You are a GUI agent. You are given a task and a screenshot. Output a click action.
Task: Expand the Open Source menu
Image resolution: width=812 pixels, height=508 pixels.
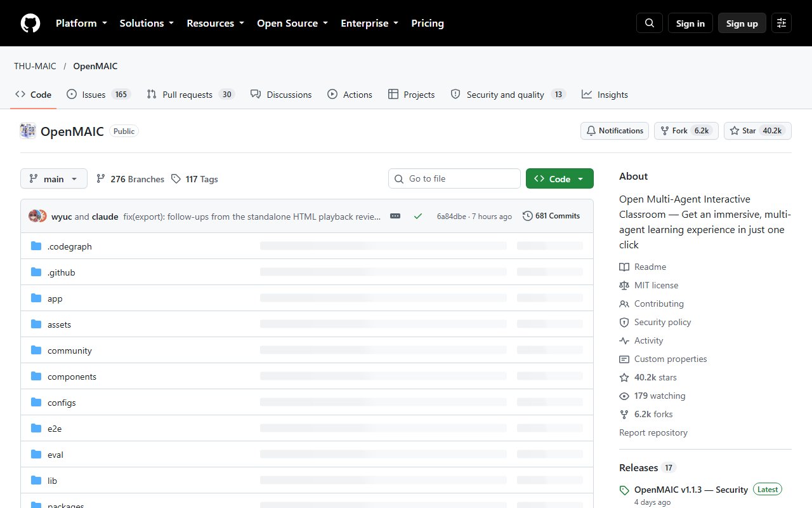tap(292, 23)
